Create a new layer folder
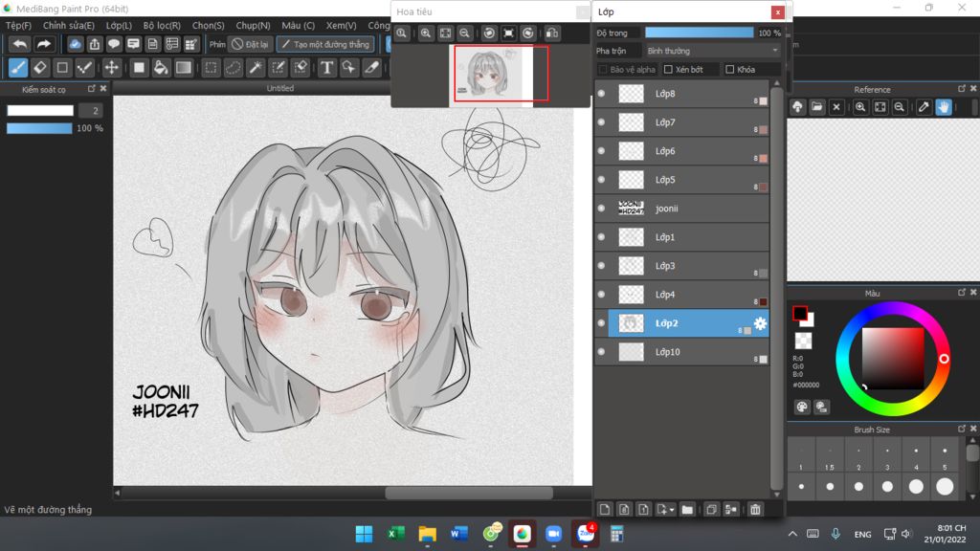 (687, 510)
